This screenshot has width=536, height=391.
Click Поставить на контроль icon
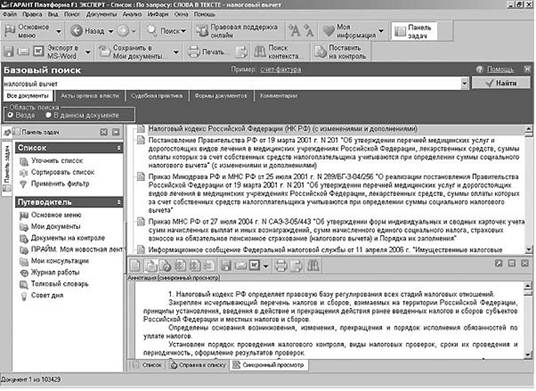coord(320,52)
